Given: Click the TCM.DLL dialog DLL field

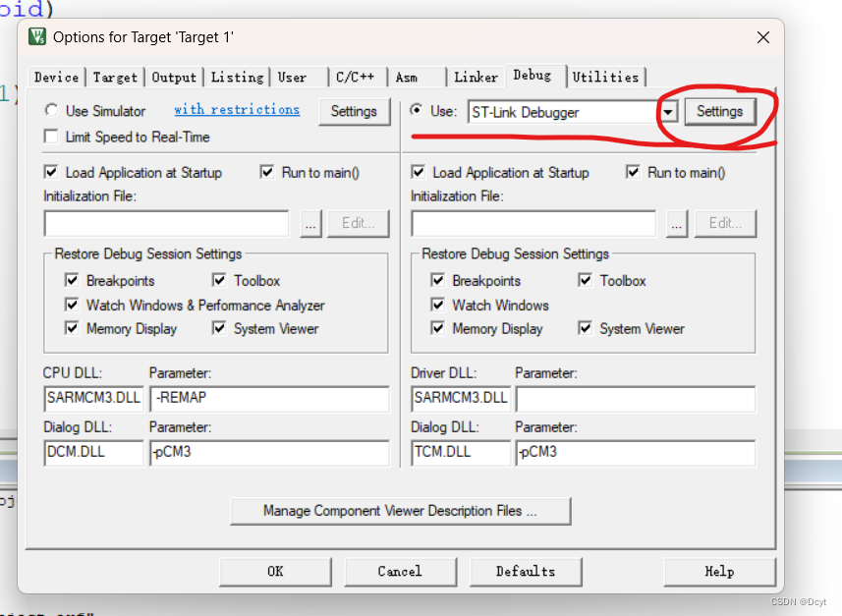Looking at the screenshot, I should [x=461, y=452].
